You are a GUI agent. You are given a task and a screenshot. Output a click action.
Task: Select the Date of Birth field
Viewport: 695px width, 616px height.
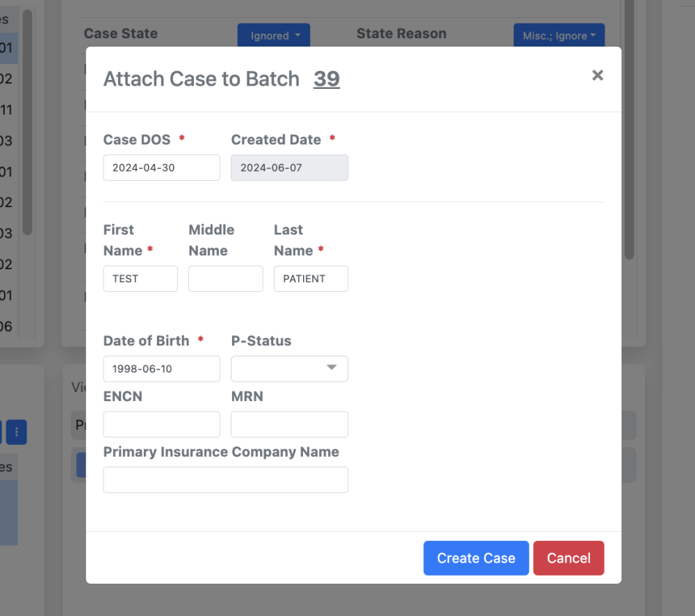(x=161, y=368)
